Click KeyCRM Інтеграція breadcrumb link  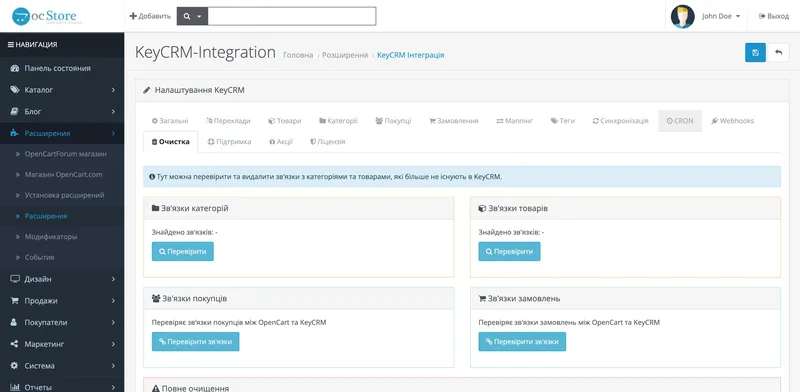[x=410, y=55]
